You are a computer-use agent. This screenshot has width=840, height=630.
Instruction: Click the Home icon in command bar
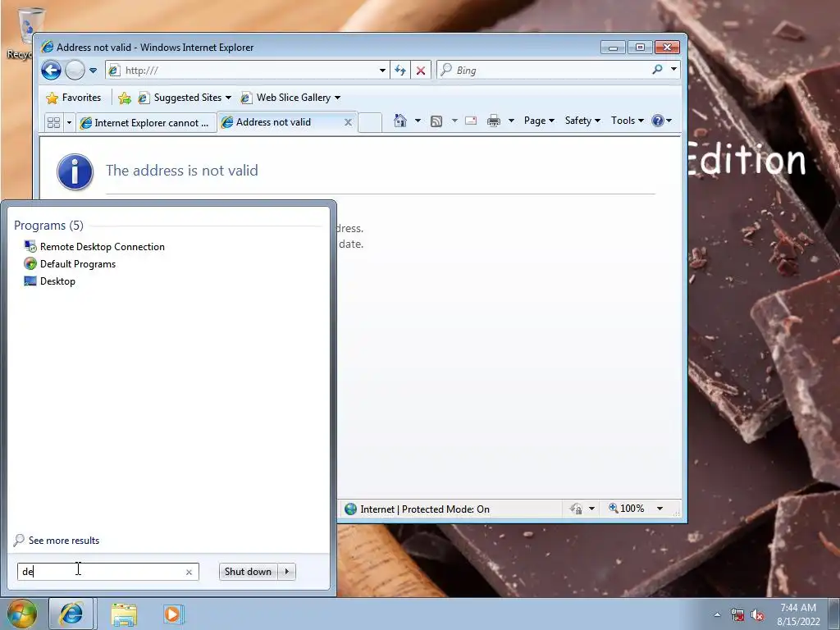400,121
